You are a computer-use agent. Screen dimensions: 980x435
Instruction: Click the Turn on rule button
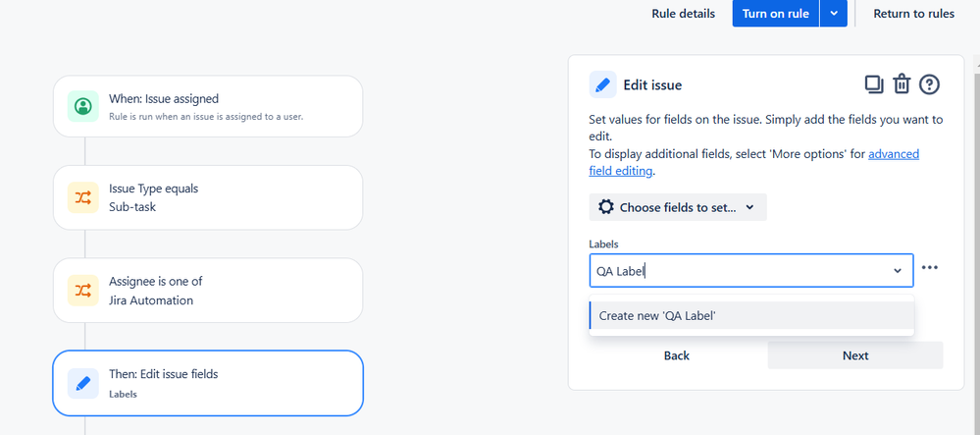(775, 14)
